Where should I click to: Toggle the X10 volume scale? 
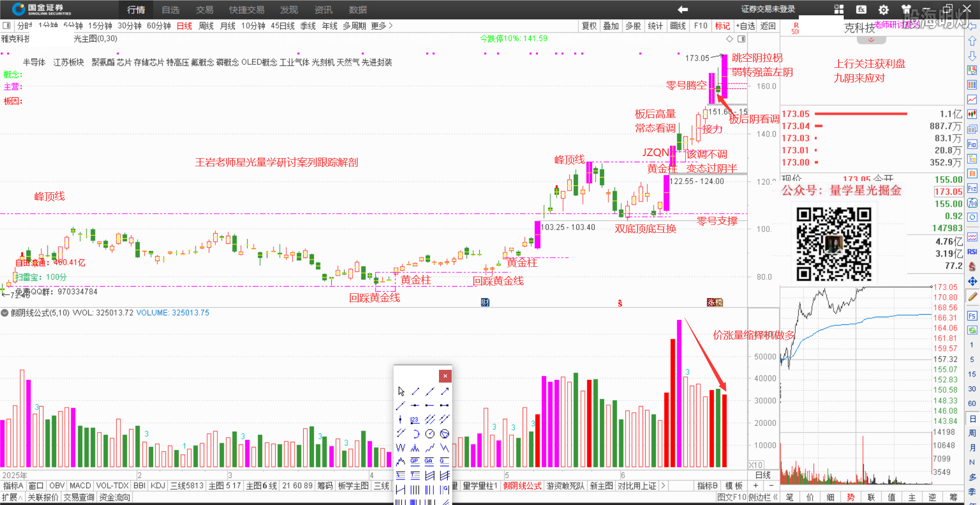(x=755, y=465)
